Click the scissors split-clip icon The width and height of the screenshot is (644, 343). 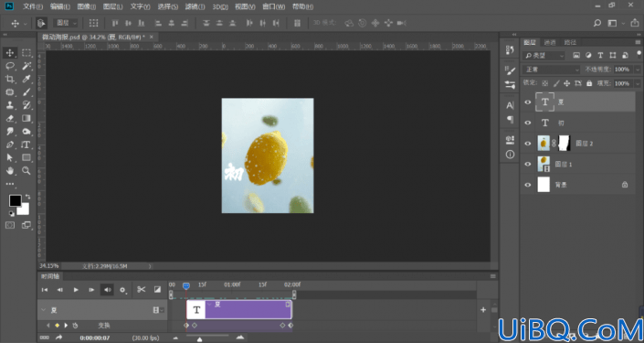[x=142, y=290]
